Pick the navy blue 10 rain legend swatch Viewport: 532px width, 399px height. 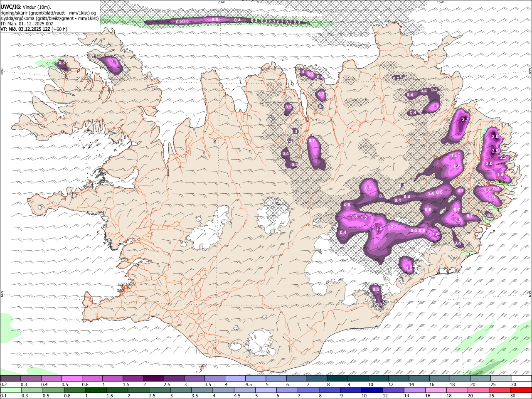pos(372,390)
